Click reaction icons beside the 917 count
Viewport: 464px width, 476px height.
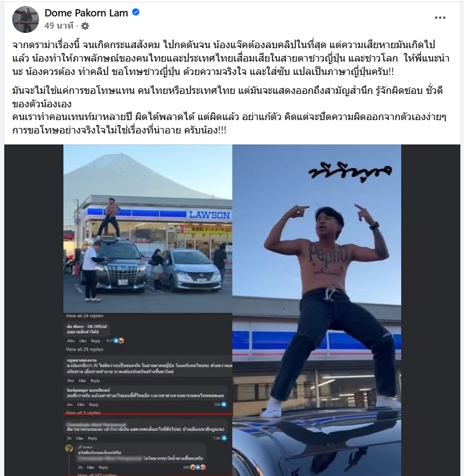[120, 341]
